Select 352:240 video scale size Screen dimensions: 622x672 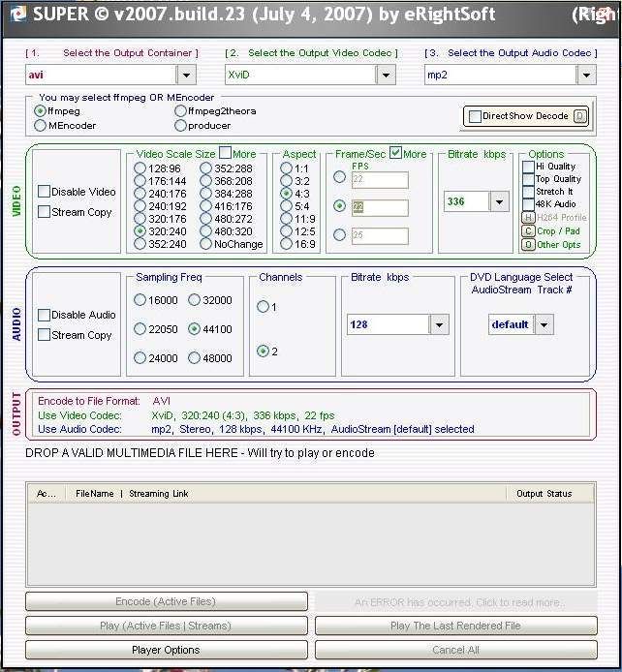(x=140, y=244)
